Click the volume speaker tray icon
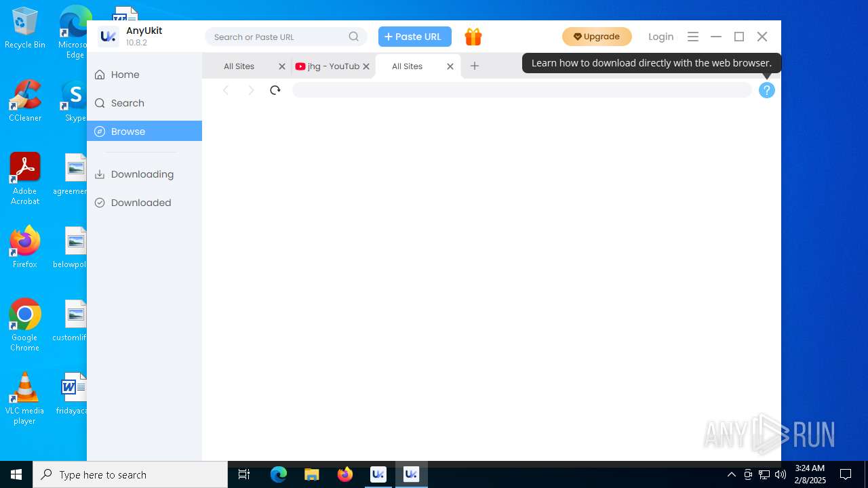The image size is (868, 488). click(x=781, y=474)
